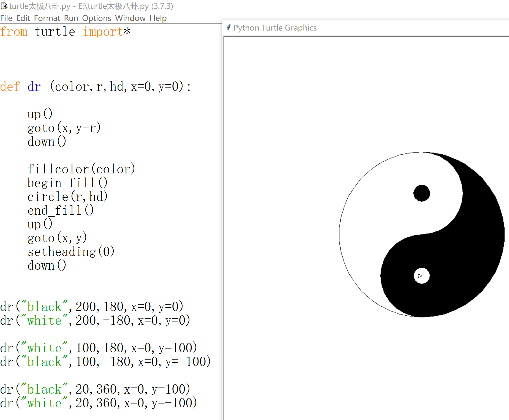Open the Help menu
Screen dimensions: 509x420
click(x=158, y=18)
